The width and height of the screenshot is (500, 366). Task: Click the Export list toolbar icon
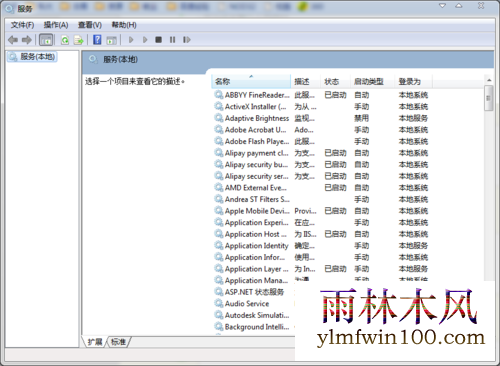(x=79, y=40)
